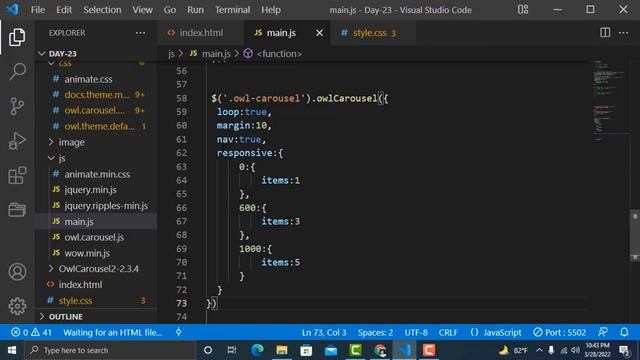Click the <function> breadcrumb
640x360 pixels.
[279, 54]
